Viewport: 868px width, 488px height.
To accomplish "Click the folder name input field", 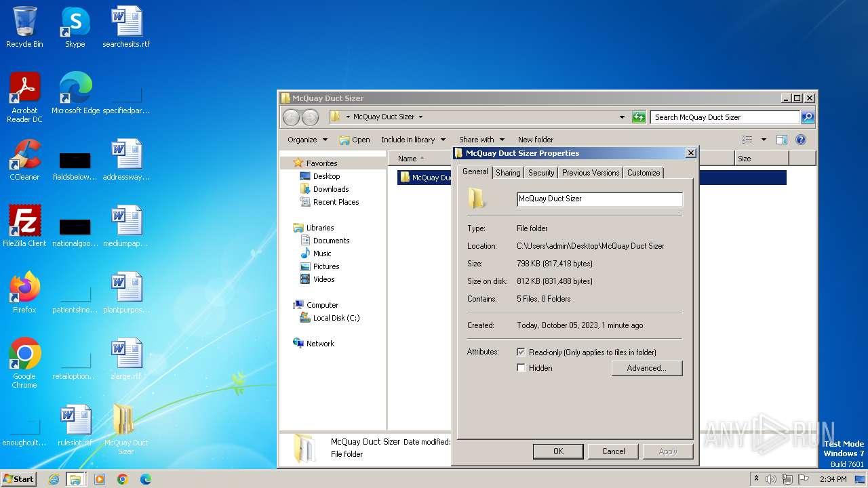I will (x=599, y=199).
